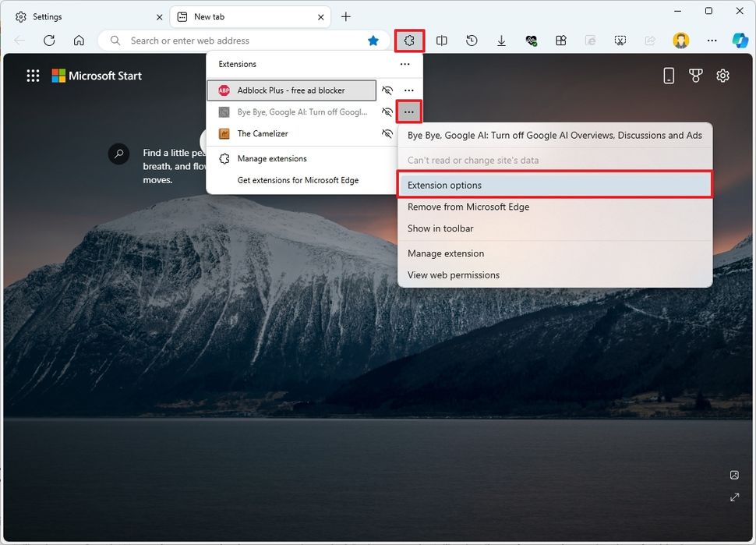Open split screen view

pos(442,41)
